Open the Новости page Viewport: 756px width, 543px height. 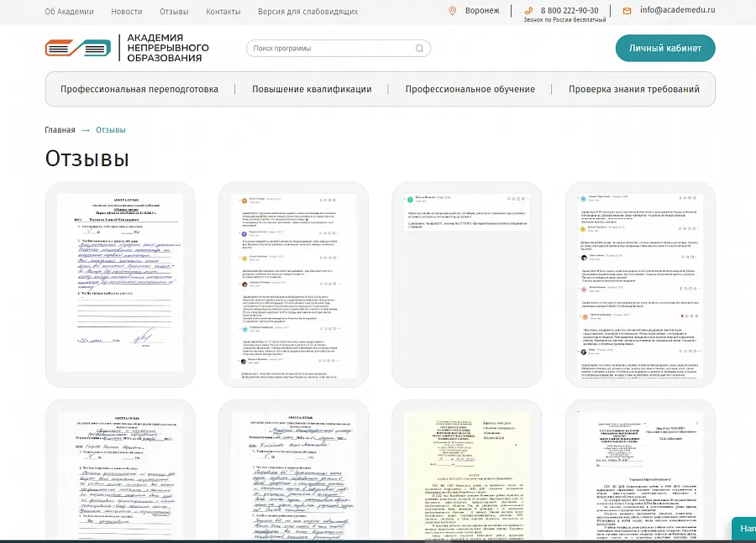127,12
